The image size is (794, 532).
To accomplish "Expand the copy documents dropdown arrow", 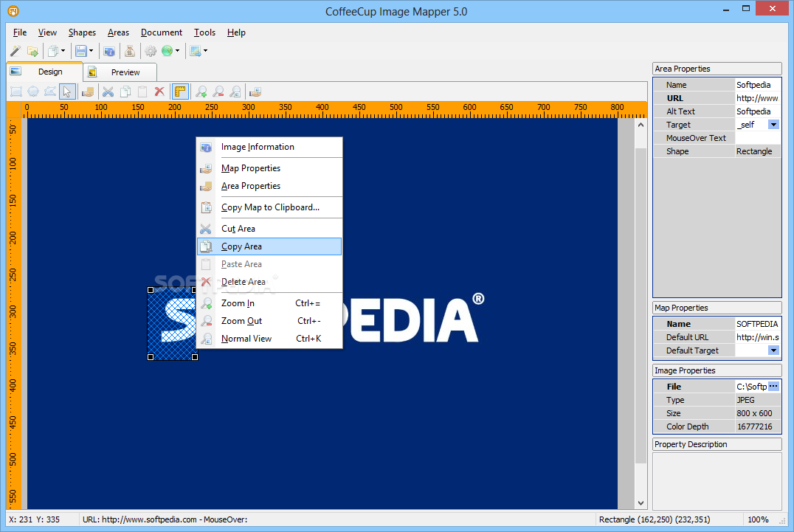I will click(63, 51).
